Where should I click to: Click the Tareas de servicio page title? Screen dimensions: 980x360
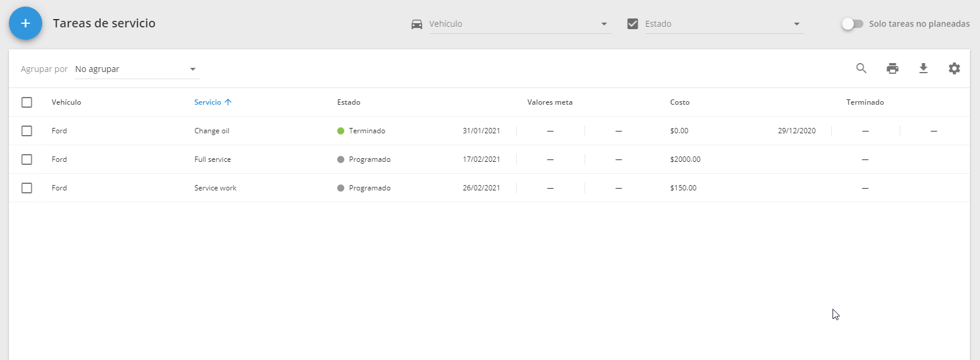(x=104, y=23)
